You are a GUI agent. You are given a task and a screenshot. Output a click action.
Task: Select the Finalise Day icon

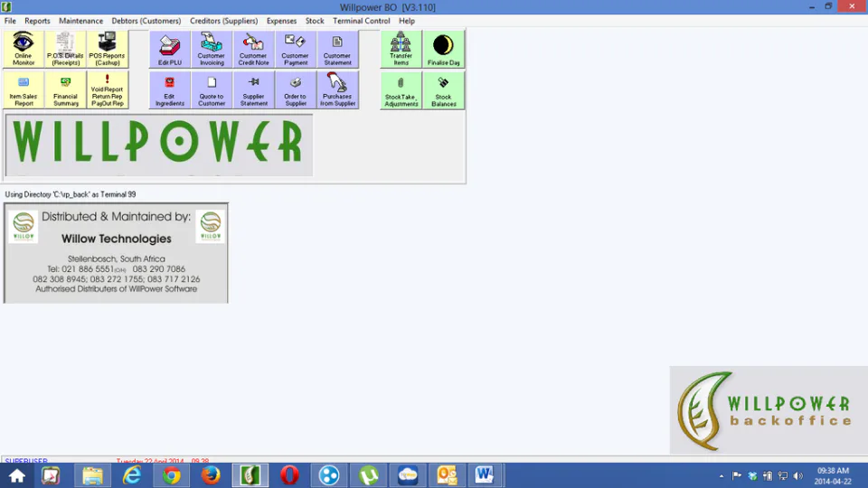click(x=443, y=49)
